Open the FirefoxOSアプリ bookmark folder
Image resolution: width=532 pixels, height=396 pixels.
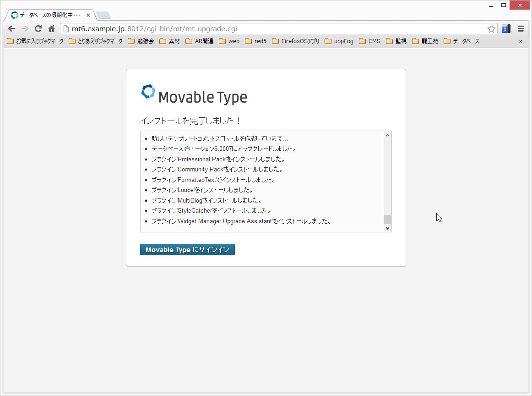[296, 41]
